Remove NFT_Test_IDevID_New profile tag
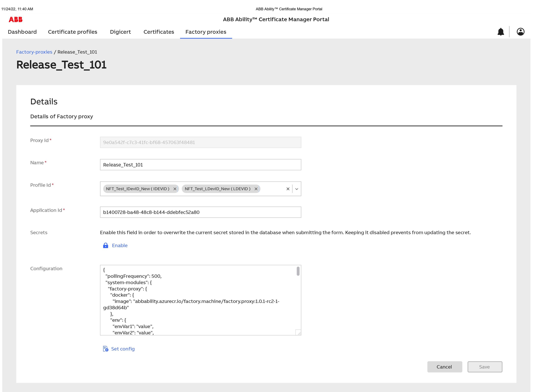This screenshot has width=536, height=392. (175, 189)
